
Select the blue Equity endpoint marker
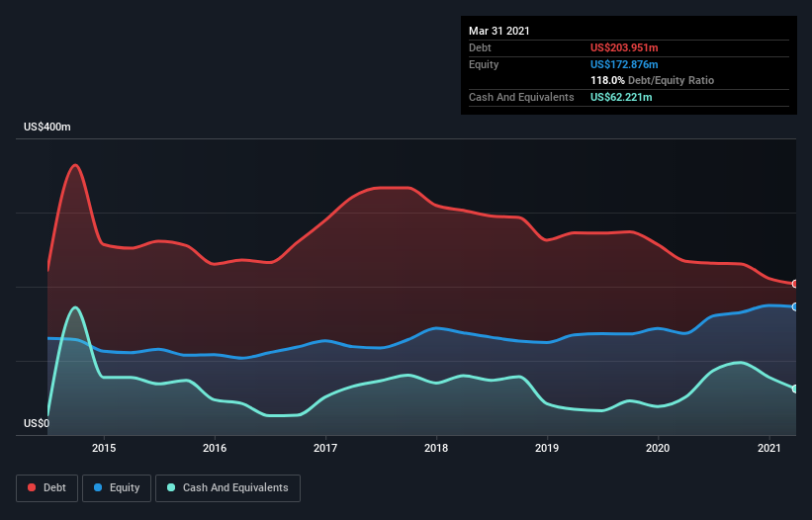[795, 306]
